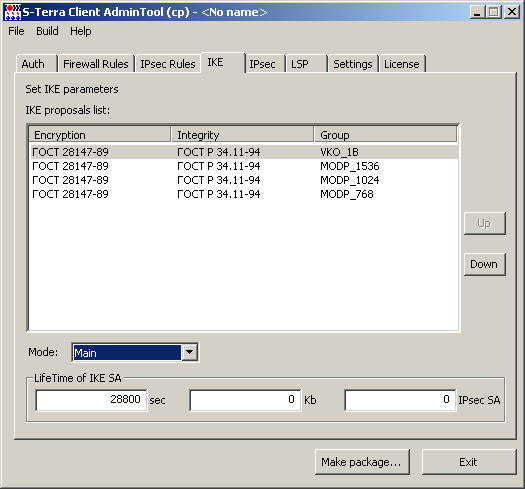Click the Main value in Mode combo box

(127, 353)
